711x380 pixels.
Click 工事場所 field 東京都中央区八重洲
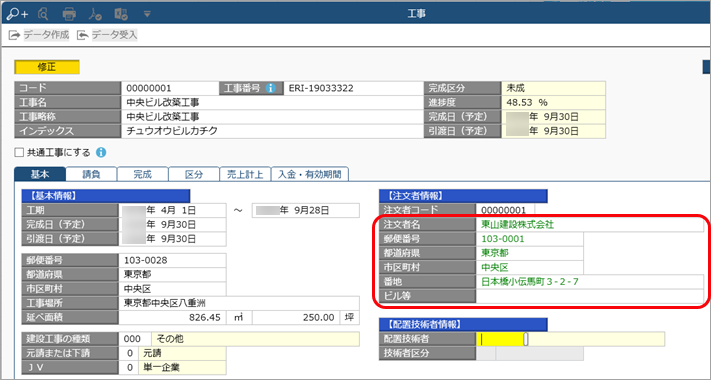coord(239,303)
